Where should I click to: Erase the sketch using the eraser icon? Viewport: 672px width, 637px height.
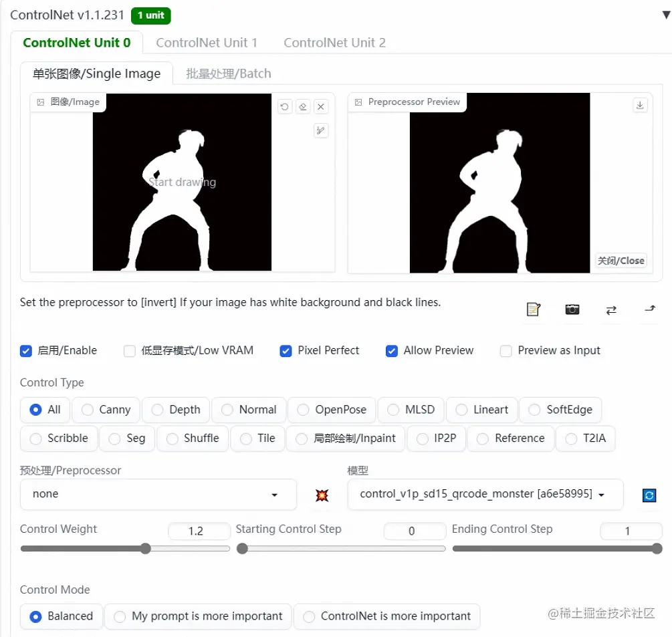pos(302,106)
